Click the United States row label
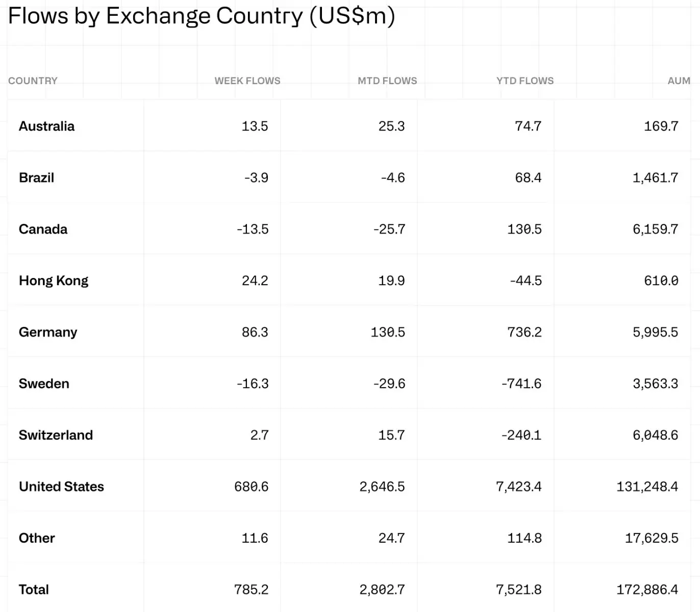 tap(61, 487)
